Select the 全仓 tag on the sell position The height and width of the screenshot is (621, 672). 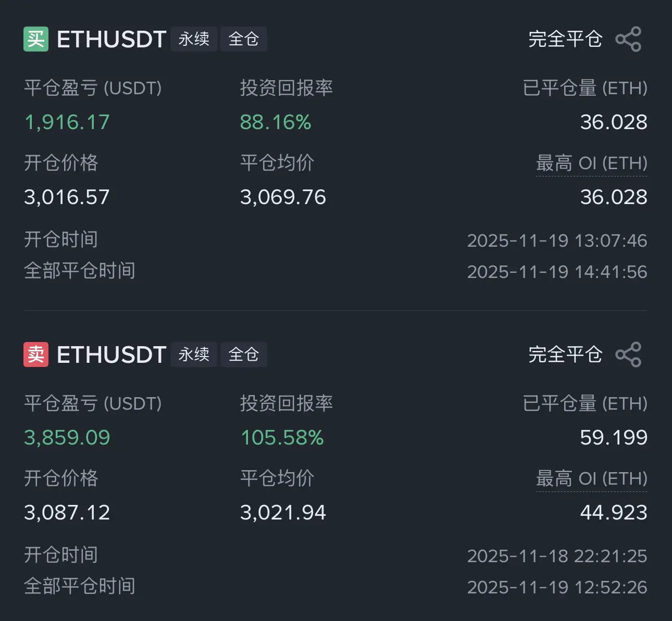point(244,354)
